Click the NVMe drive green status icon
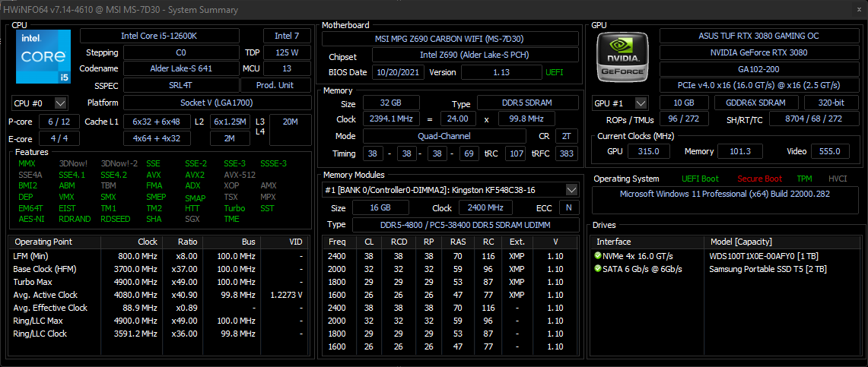Screen dimensions: 868x367 click(x=597, y=256)
